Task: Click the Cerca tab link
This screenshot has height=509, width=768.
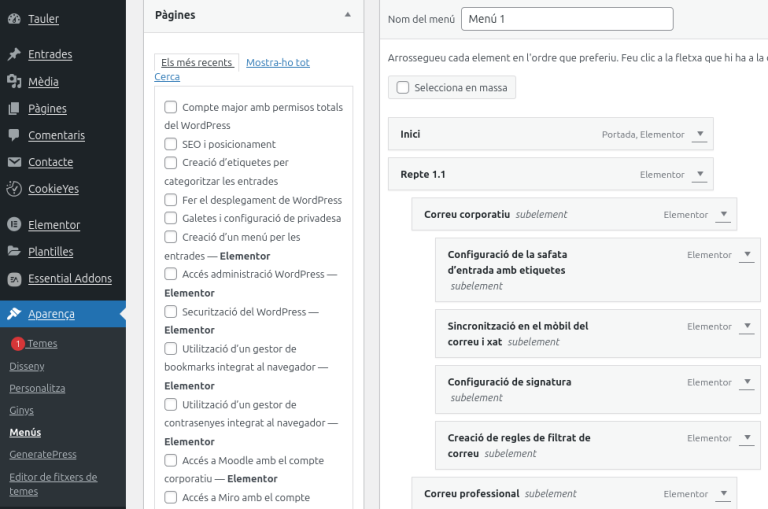Action: (x=167, y=77)
